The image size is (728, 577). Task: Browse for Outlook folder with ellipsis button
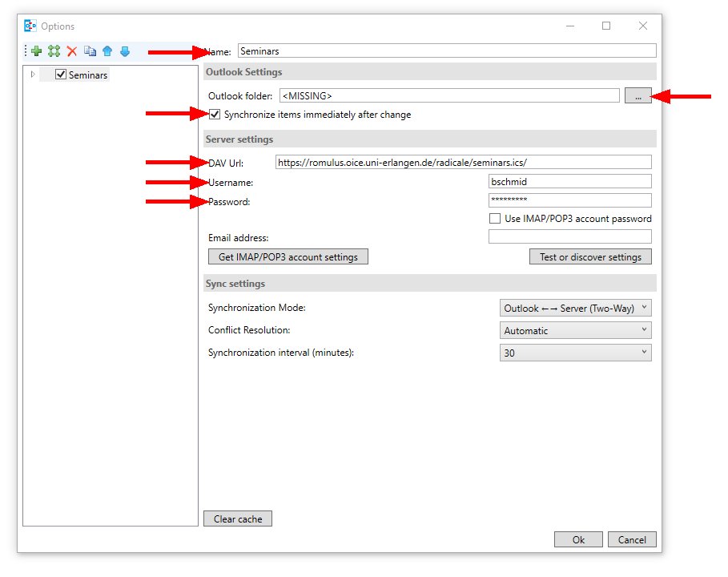coord(638,95)
